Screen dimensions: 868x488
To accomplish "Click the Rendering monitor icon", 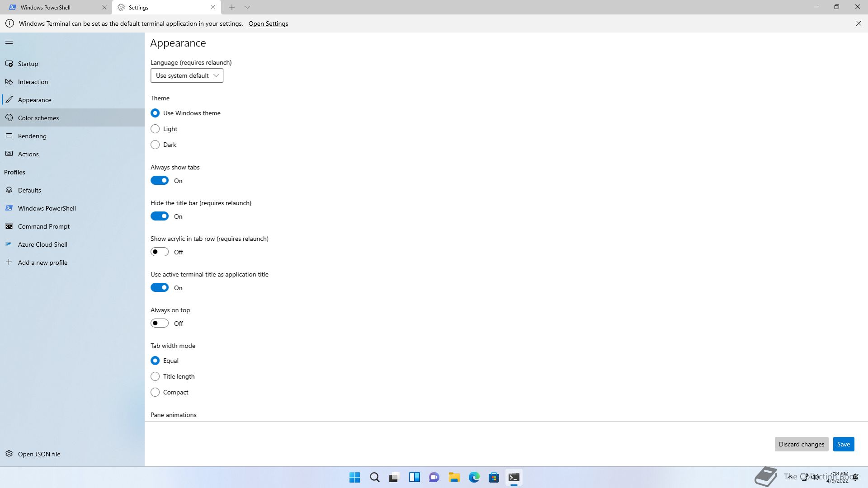I will [9, 136].
